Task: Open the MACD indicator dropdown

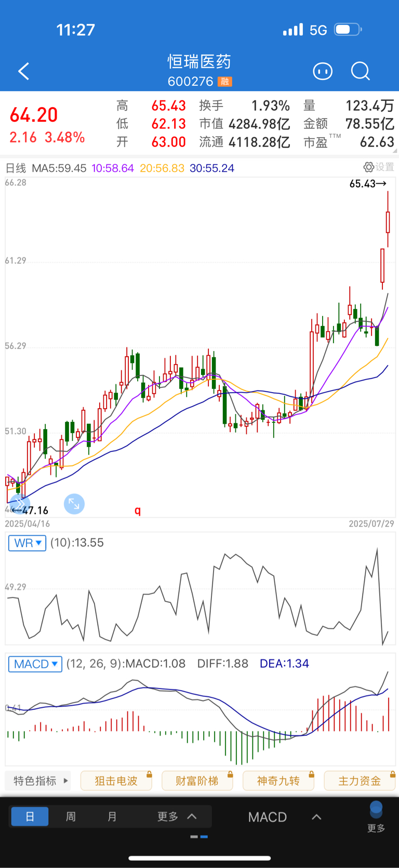Action: 35,664
